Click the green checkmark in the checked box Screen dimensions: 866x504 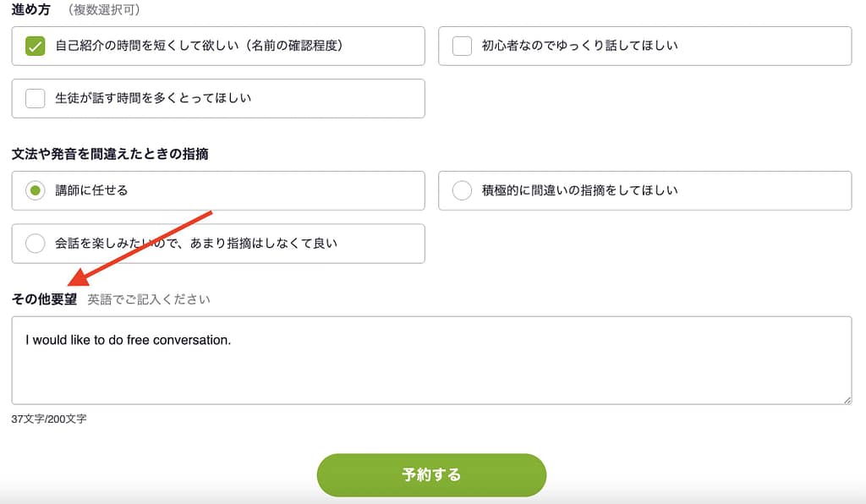35,46
